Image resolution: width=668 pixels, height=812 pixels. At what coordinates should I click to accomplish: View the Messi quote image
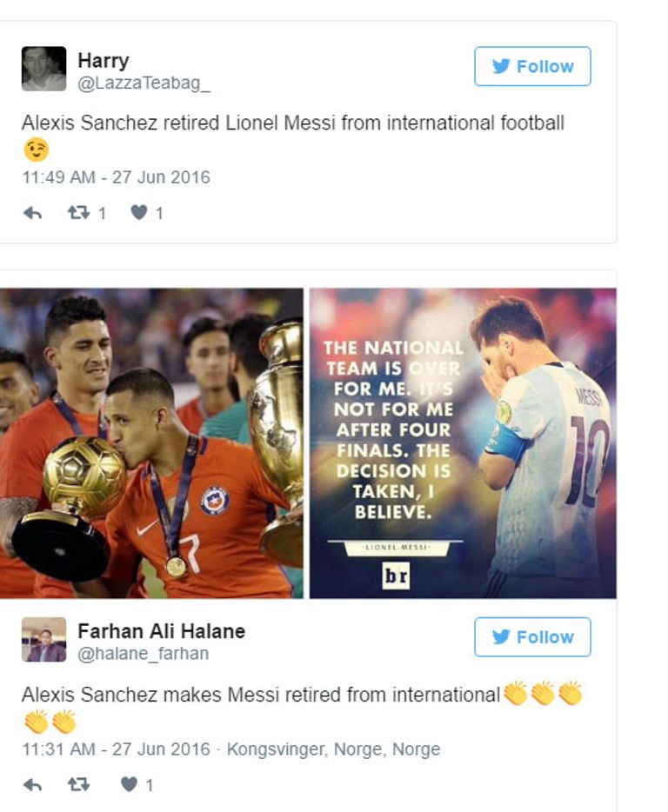pos(463,443)
